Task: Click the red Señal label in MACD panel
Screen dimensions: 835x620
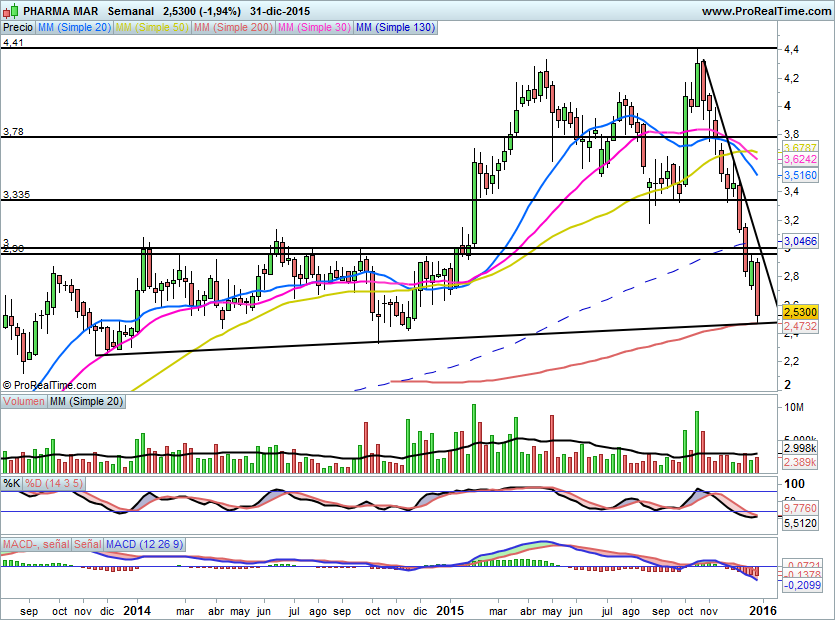Action: click(x=87, y=543)
